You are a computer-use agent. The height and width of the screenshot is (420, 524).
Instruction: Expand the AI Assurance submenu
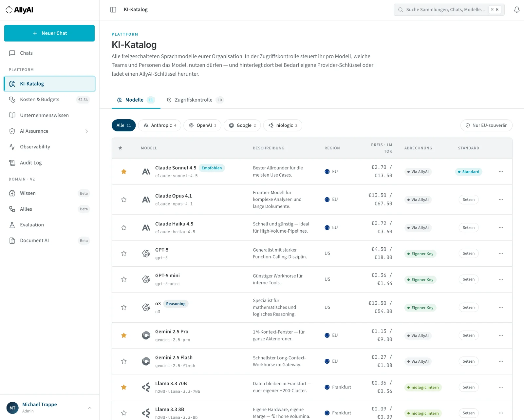pos(86,131)
